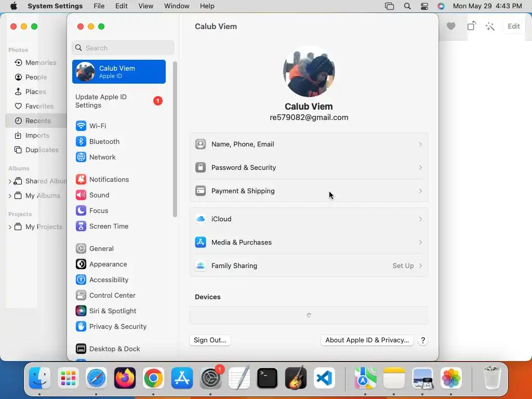Click the rotate icon in Photos toolbar
Viewport: 532px width, 399px height.
click(472, 26)
